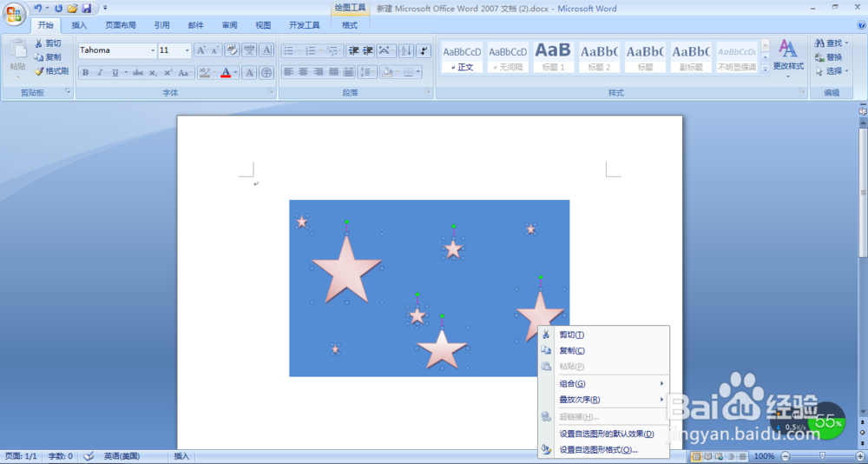Viewport: 868px width, 464px height.
Task: Expand the styles gallery More arrow
Action: [765, 70]
